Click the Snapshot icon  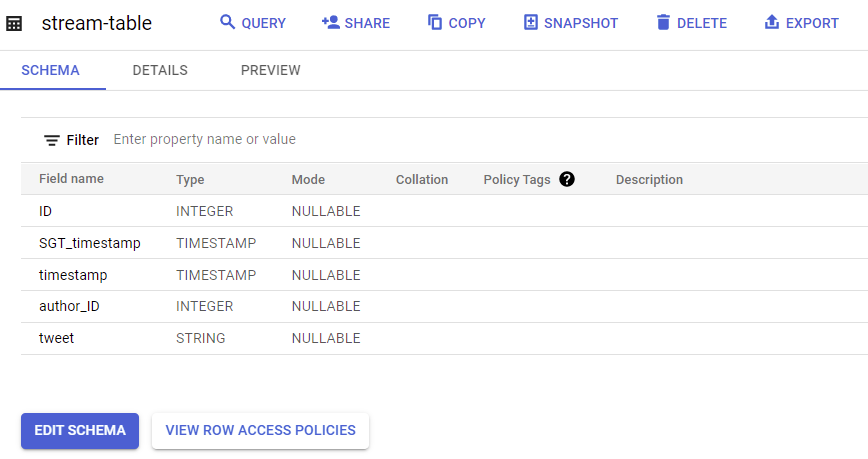pyautogui.click(x=531, y=22)
